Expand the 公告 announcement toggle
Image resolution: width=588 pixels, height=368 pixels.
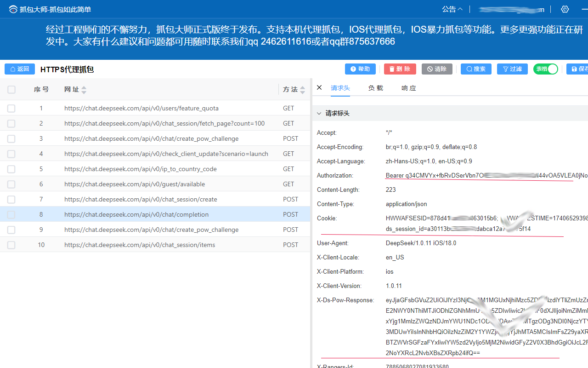tap(452, 9)
